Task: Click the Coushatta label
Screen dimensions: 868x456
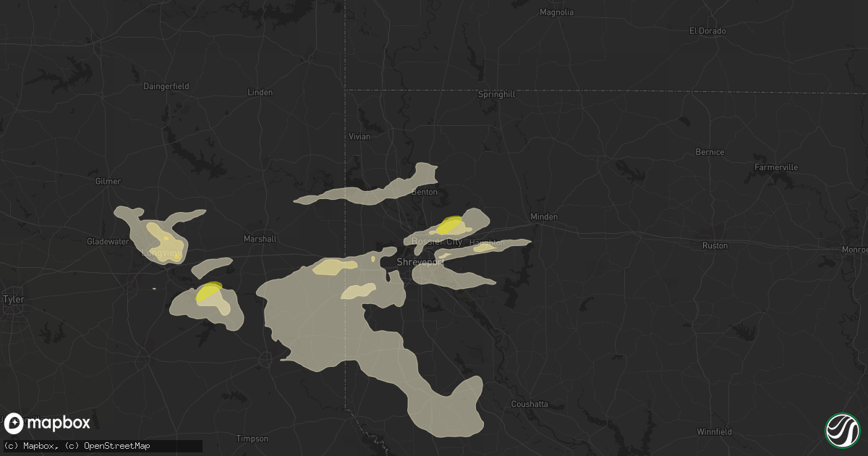Action: [529, 404]
